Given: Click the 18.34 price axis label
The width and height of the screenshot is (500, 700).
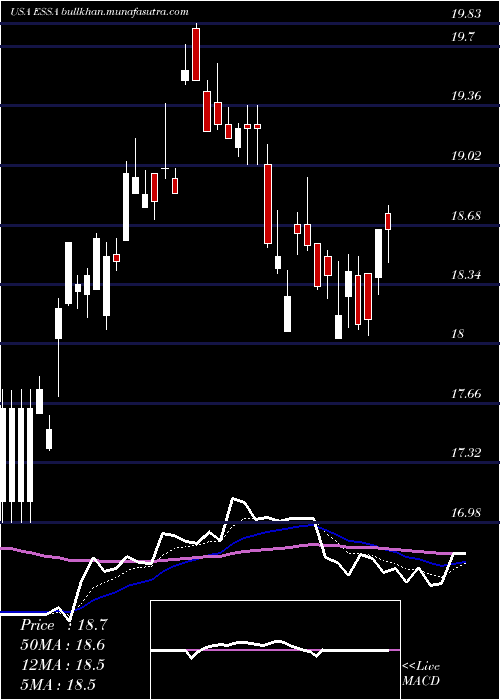Looking at the screenshot, I should 466,275.
